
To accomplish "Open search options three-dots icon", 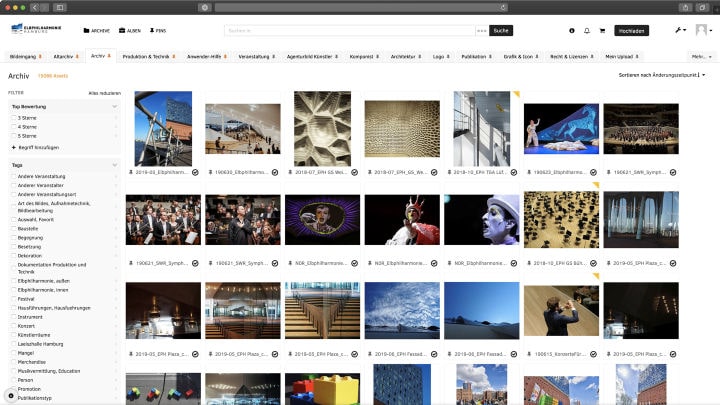I will pyautogui.click(x=482, y=31).
